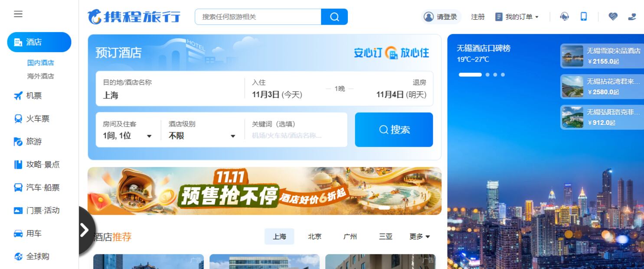This screenshot has width=644, height=269.
Task: Click the blue search magnifier button
Action: (x=334, y=17)
